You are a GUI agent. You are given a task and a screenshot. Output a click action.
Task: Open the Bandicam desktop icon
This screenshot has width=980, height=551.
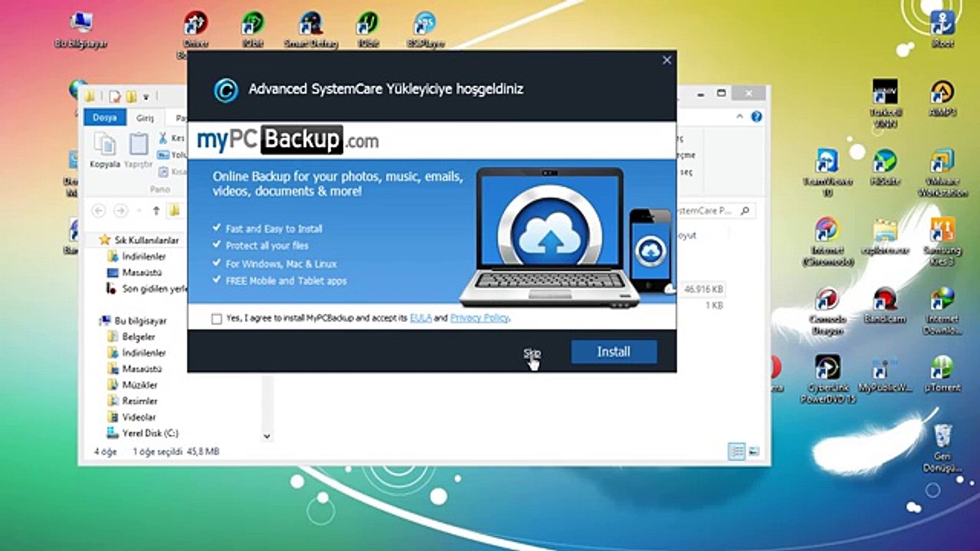click(885, 306)
